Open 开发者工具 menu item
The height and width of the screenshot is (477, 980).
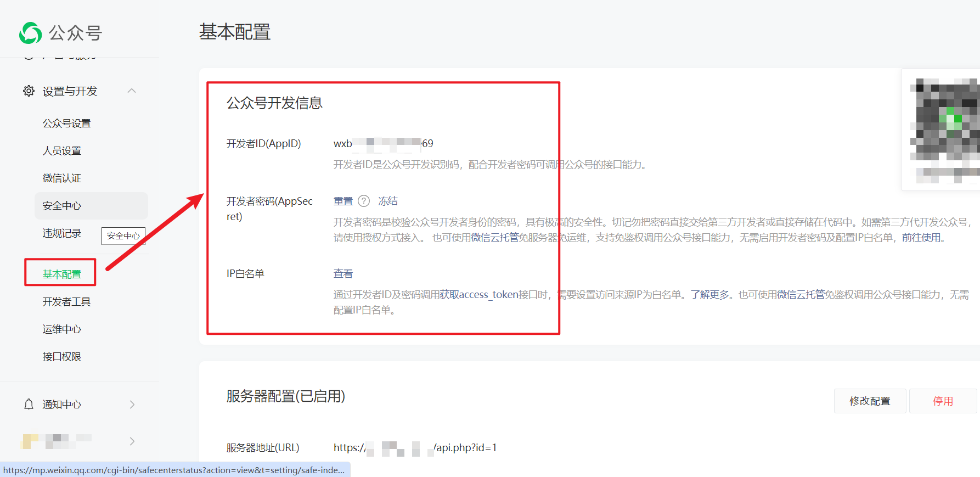(x=67, y=302)
